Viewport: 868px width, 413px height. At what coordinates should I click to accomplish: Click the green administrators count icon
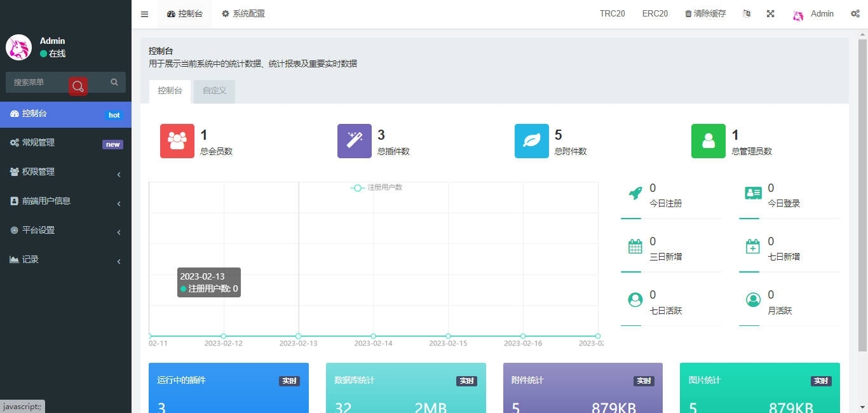[708, 141]
